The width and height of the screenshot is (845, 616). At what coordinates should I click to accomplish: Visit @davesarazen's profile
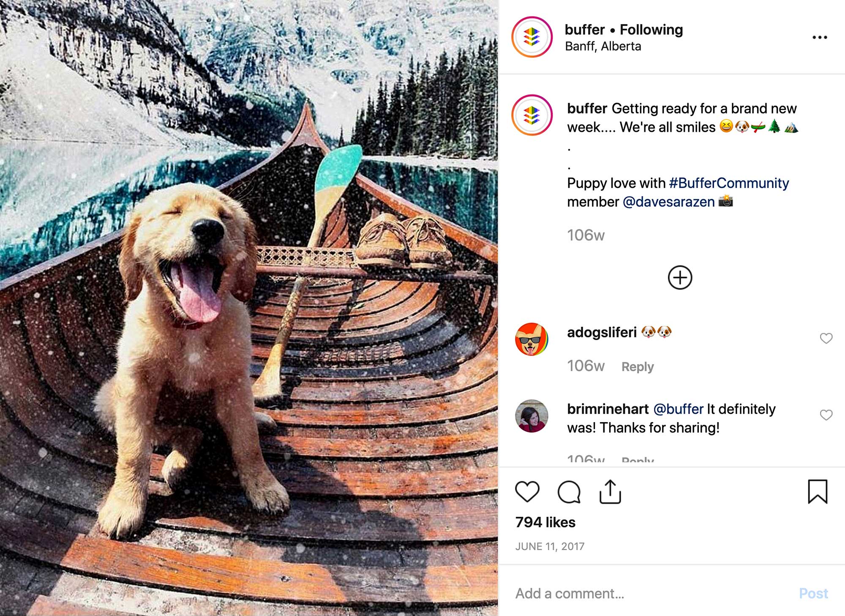pyautogui.click(x=669, y=202)
